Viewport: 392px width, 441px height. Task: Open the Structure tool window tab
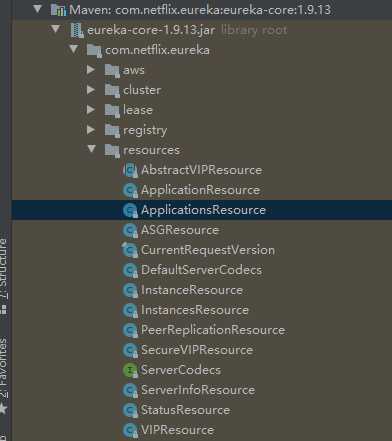(x=4, y=276)
